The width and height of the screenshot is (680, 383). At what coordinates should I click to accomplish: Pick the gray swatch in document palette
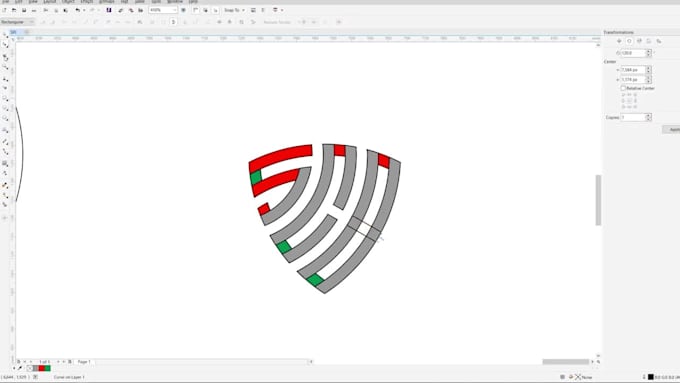pos(36,368)
